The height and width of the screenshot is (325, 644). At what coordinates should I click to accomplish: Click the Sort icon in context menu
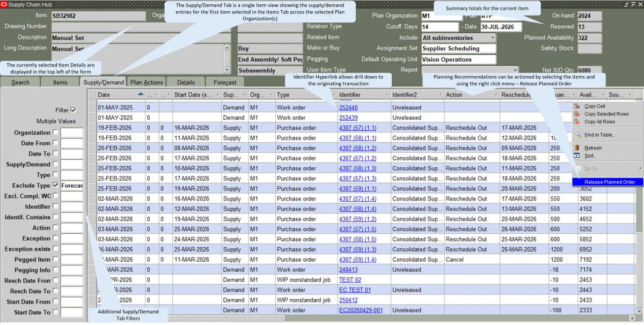[x=577, y=156]
